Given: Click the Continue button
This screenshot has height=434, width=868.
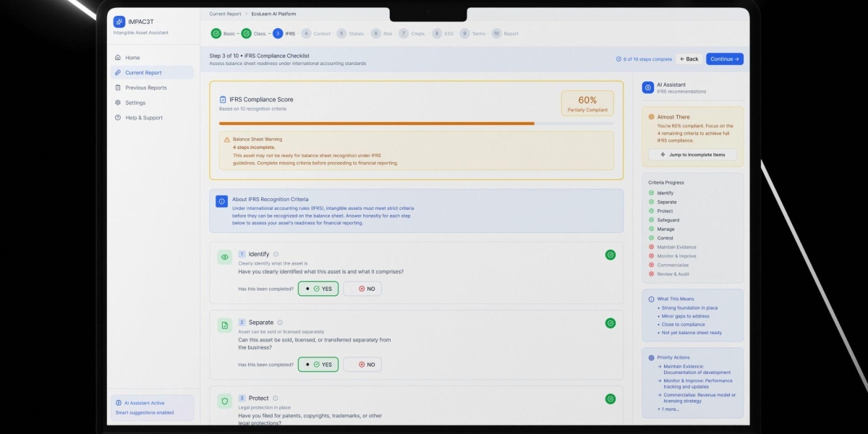Looking at the screenshot, I should pos(724,59).
